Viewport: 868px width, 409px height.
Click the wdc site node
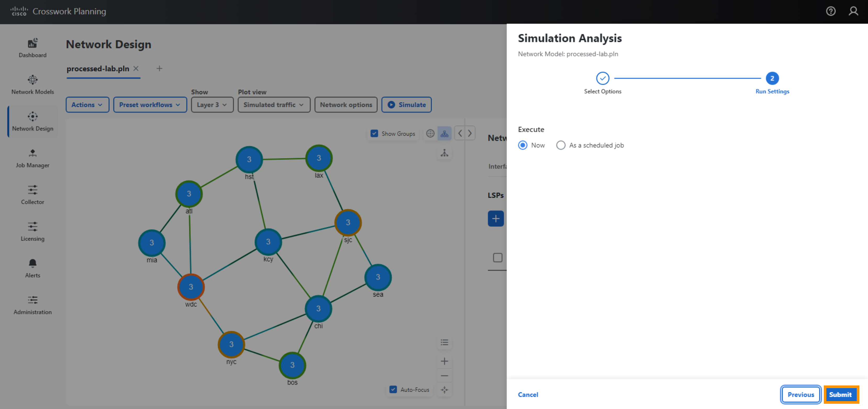(x=191, y=287)
